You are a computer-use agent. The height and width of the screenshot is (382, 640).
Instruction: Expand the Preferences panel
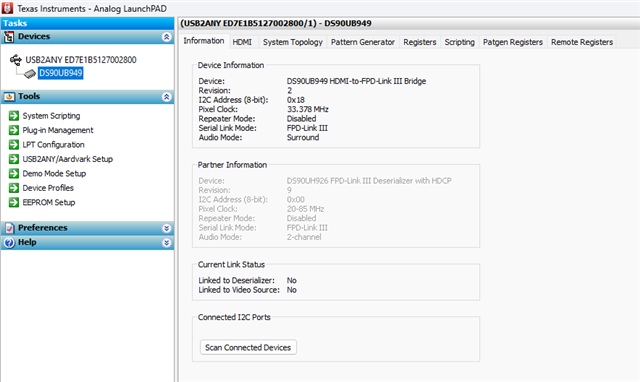(x=167, y=228)
